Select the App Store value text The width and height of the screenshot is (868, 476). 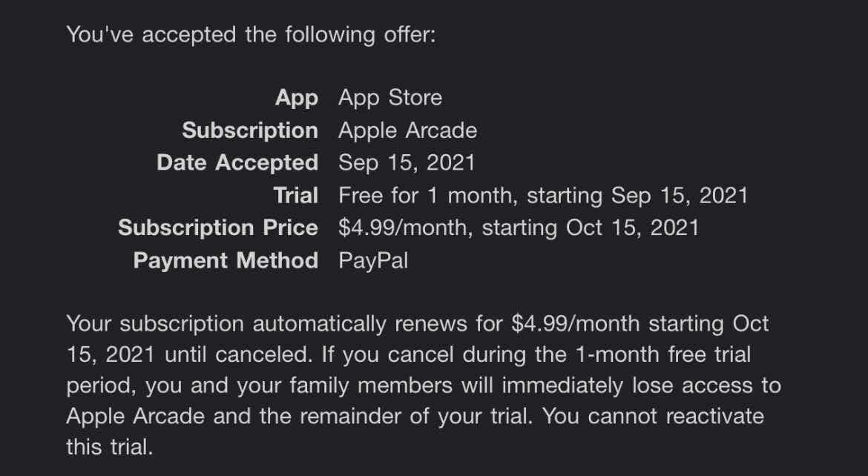click(390, 98)
